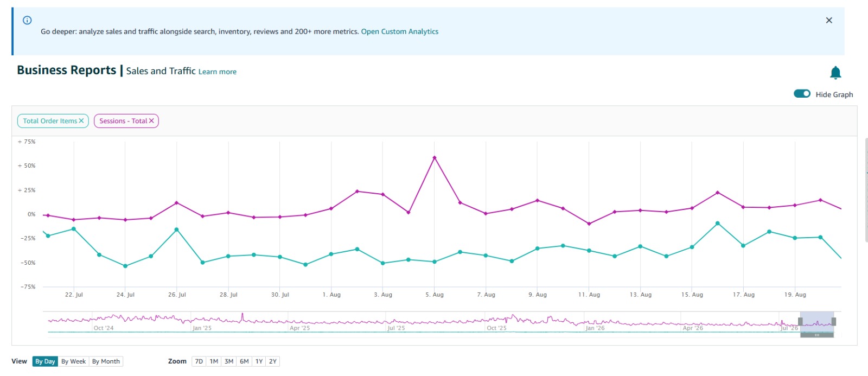Click the Total Order Items point at 24. Jul
This screenshot has height=376, width=868.
pyautogui.click(x=125, y=266)
